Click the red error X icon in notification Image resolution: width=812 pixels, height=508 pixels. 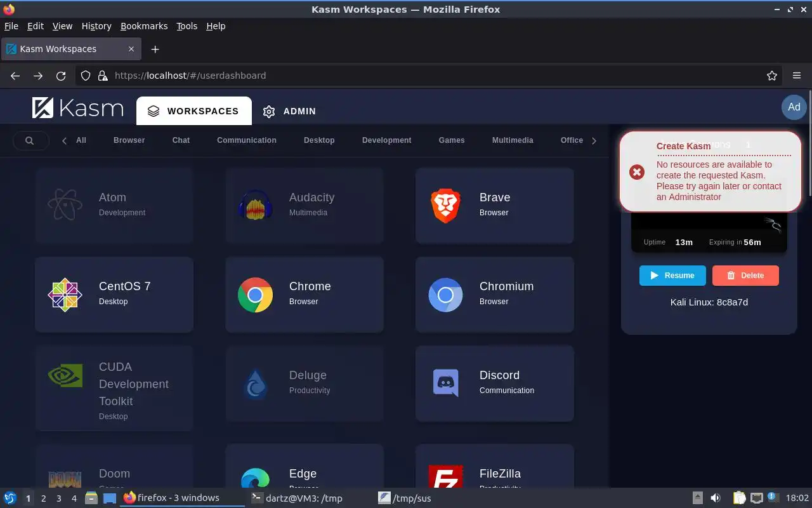[x=637, y=172]
